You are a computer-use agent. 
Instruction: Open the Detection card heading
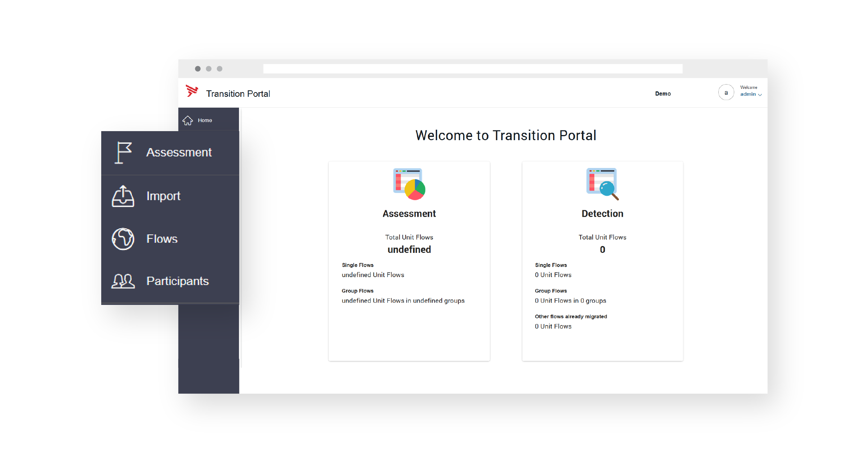602,213
